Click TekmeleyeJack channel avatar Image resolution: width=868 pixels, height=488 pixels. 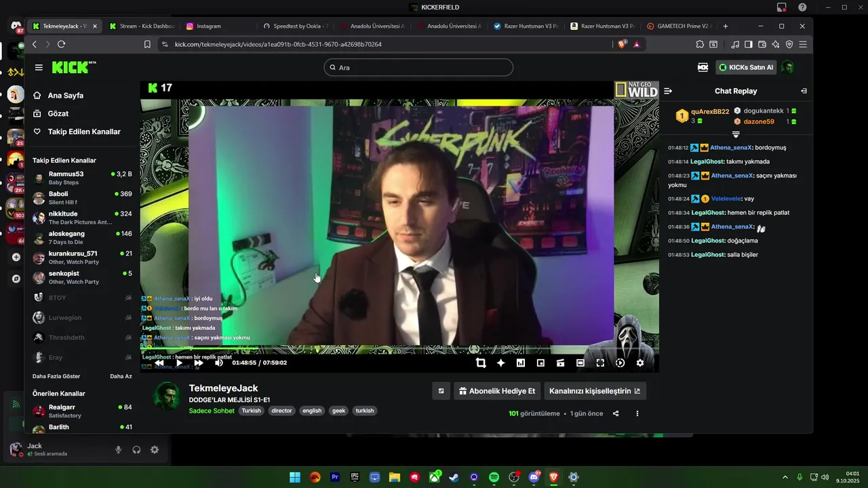click(x=167, y=396)
